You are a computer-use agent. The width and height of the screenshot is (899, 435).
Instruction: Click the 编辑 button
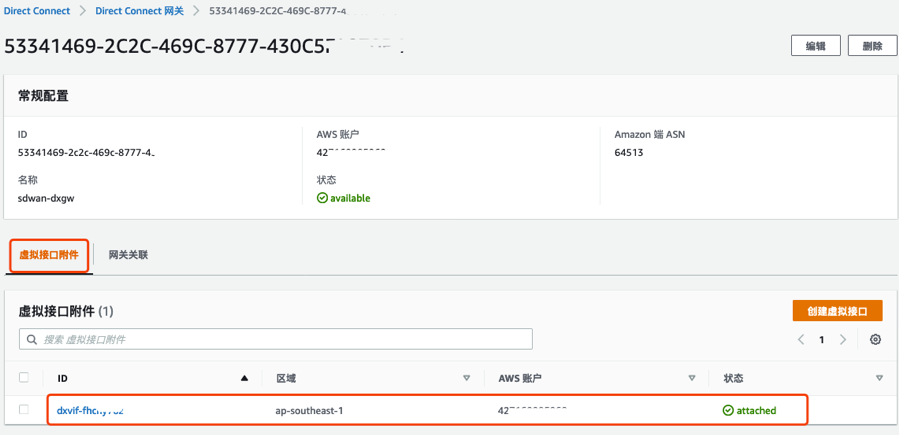coord(815,46)
